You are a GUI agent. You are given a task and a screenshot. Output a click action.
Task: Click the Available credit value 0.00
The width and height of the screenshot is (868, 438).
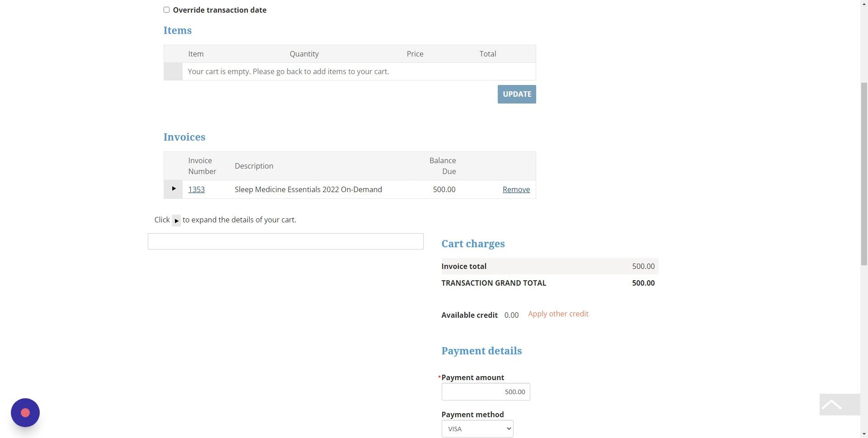[x=511, y=315]
